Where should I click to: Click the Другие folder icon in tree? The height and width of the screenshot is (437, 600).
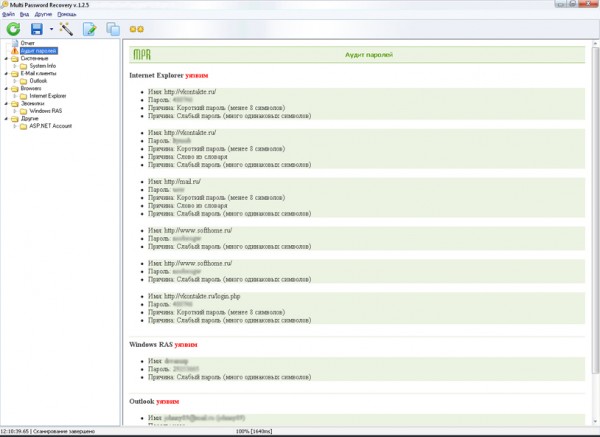pyautogui.click(x=15, y=119)
